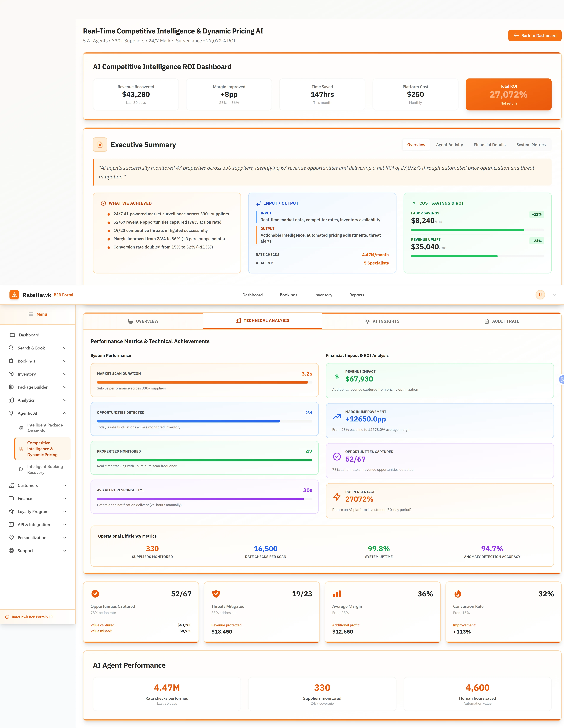Click the Customers sidebar icon

pyautogui.click(x=11, y=485)
